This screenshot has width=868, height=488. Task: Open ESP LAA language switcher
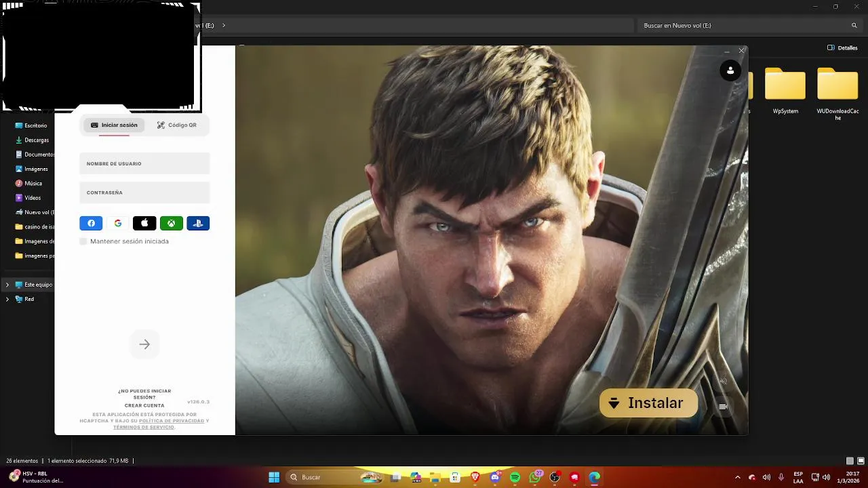tap(798, 477)
